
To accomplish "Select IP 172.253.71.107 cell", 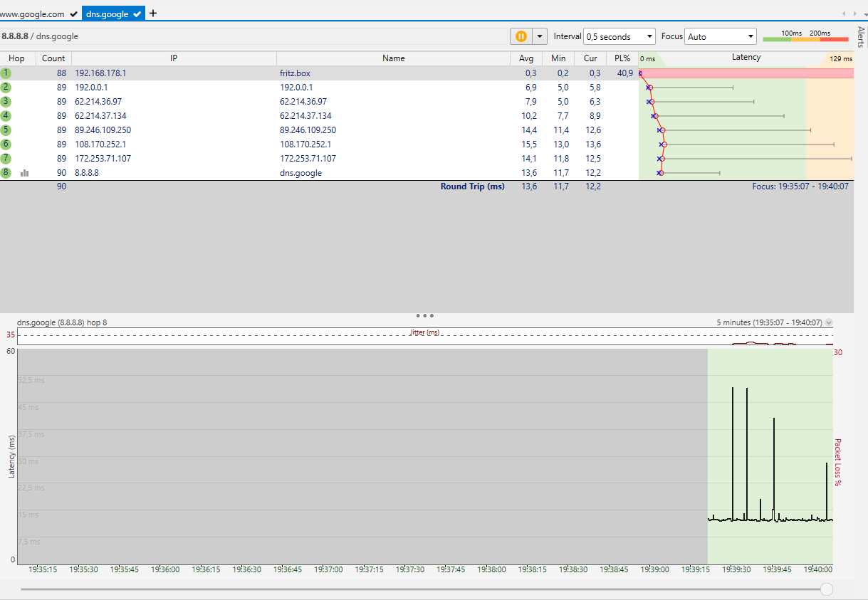I will (103, 159).
